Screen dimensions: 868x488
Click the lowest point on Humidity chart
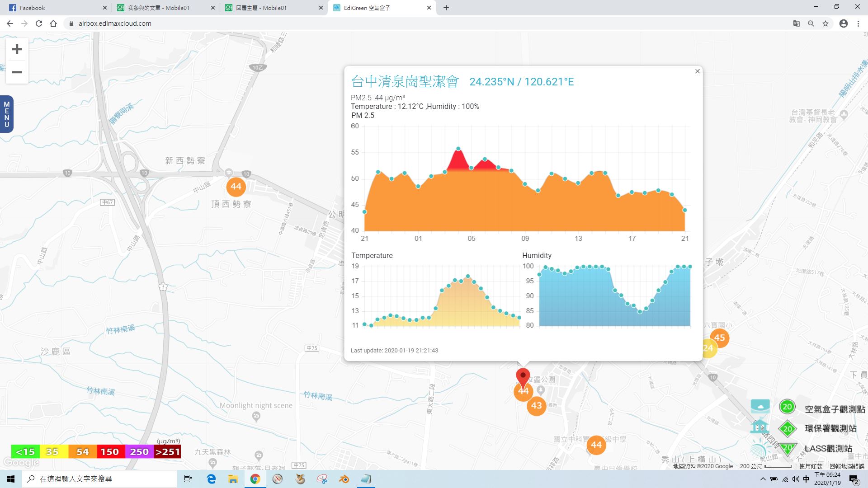click(640, 312)
